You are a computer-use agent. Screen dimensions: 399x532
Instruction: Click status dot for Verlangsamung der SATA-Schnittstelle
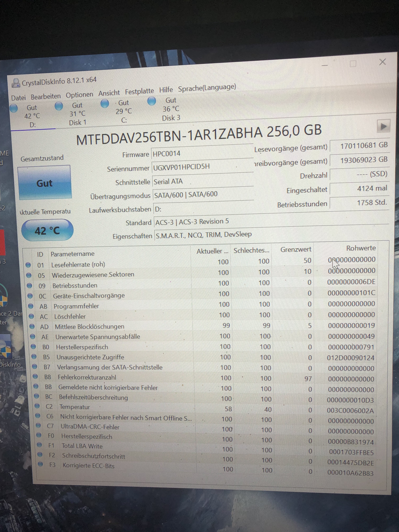pos(35,367)
